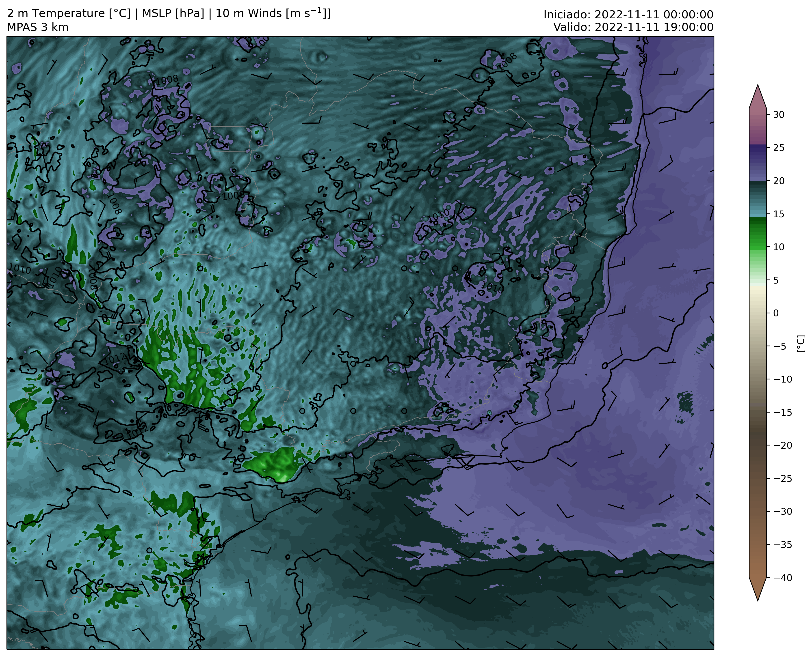Click the colorbar tick label 5
Viewport: 812px width, 656px height.
pos(776,280)
